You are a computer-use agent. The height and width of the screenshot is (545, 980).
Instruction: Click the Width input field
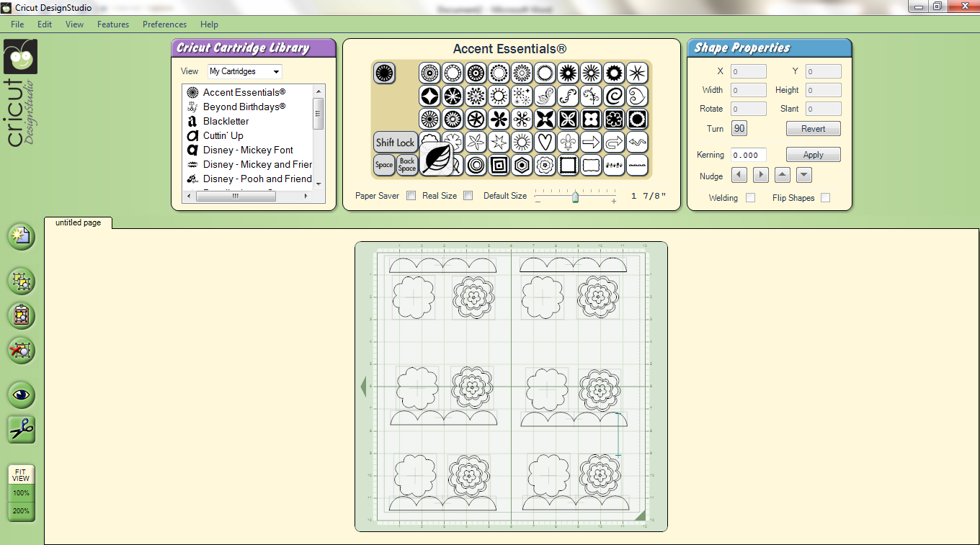[749, 90]
